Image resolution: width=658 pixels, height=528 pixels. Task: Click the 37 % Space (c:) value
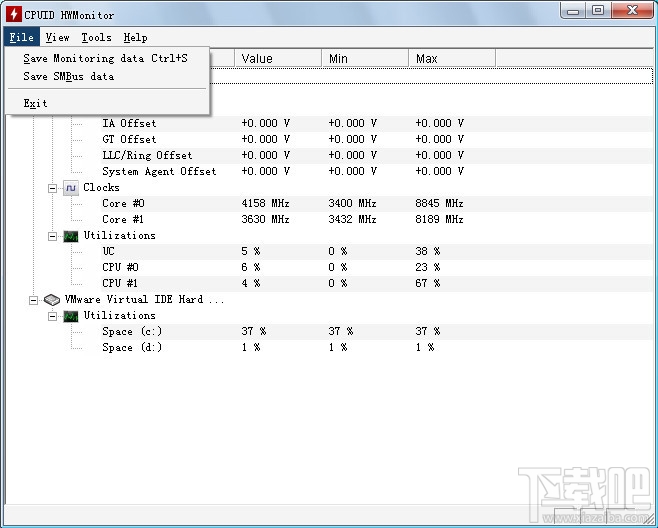coord(253,332)
